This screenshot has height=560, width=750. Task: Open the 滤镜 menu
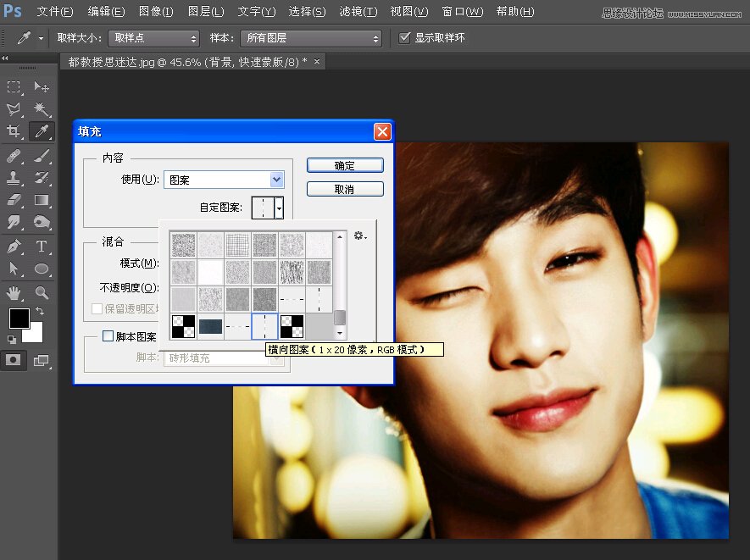pyautogui.click(x=357, y=11)
